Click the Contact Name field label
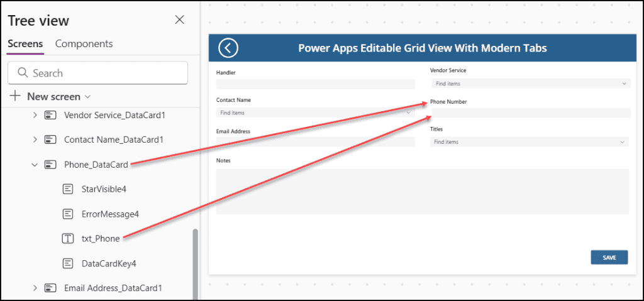Image resolution: width=644 pixels, height=301 pixels. tap(233, 100)
